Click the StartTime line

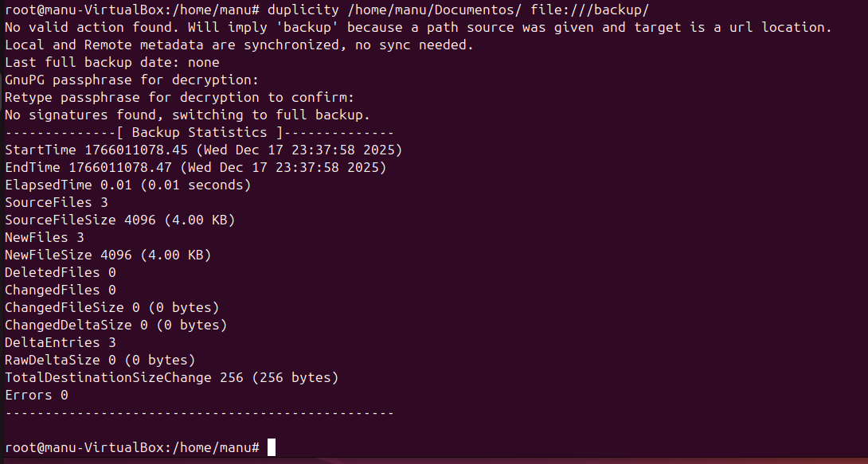pos(203,150)
